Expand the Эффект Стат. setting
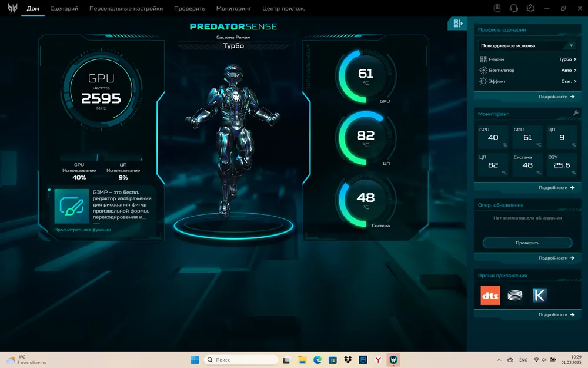 [568, 81]
